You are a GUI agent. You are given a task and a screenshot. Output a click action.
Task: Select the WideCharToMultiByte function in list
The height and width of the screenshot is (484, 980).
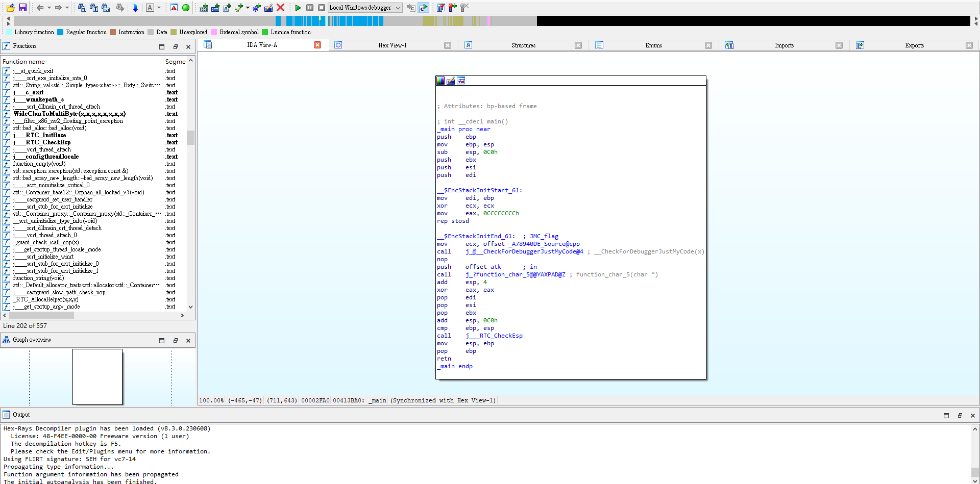click(x=69, y=114)
